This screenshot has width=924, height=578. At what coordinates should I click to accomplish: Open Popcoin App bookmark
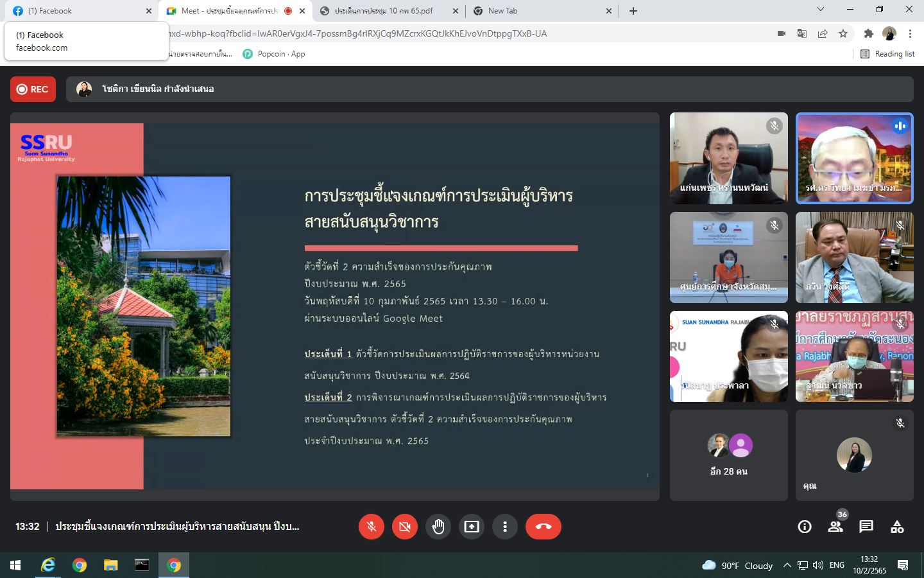[274, 54]
